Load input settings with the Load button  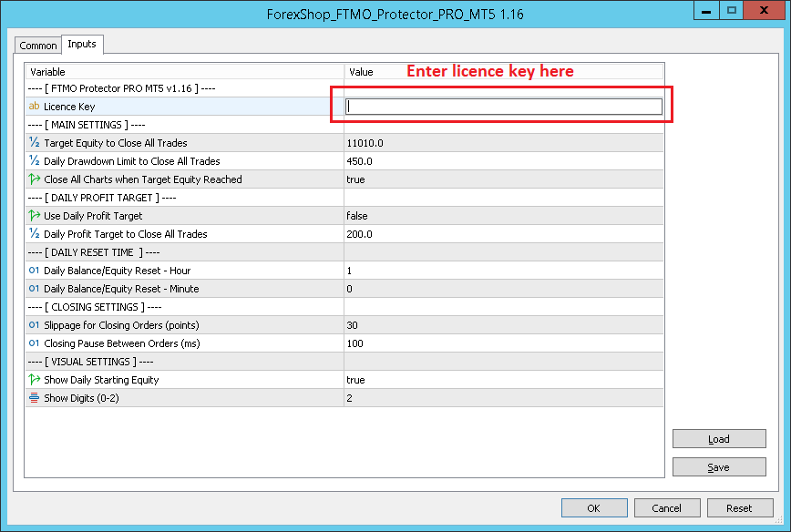pos(719,439)
